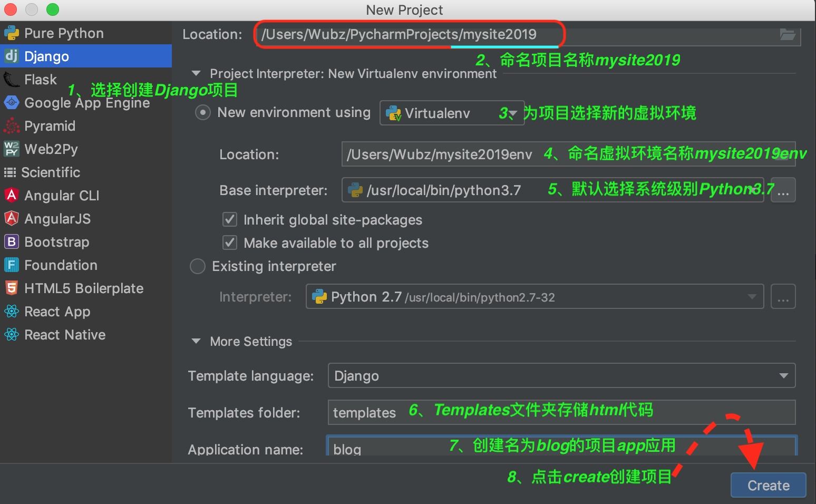The image size is (816, 504).
Task: Browse base interpreter with ellipsis button
Action: pyautogui.click(x=783, y=190)
